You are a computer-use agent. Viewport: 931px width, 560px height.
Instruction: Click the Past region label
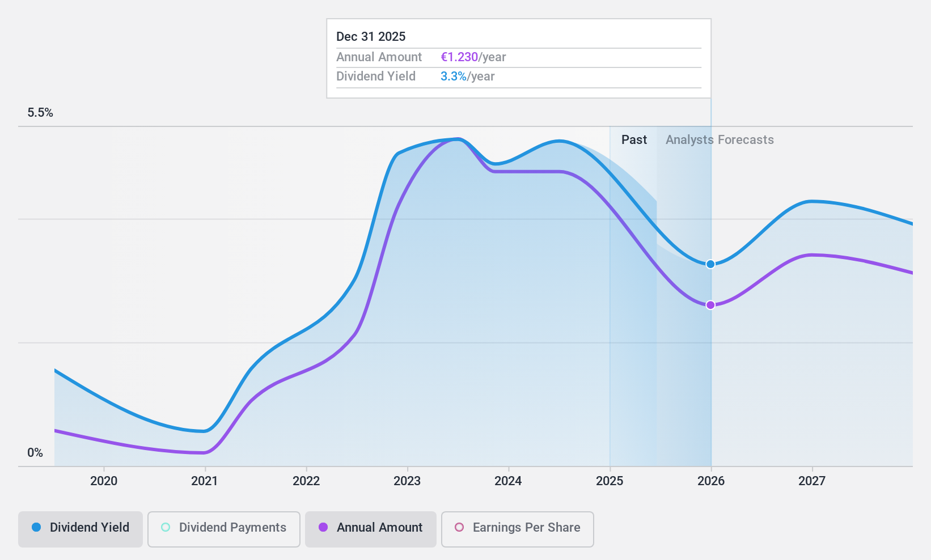pos(634,140)
